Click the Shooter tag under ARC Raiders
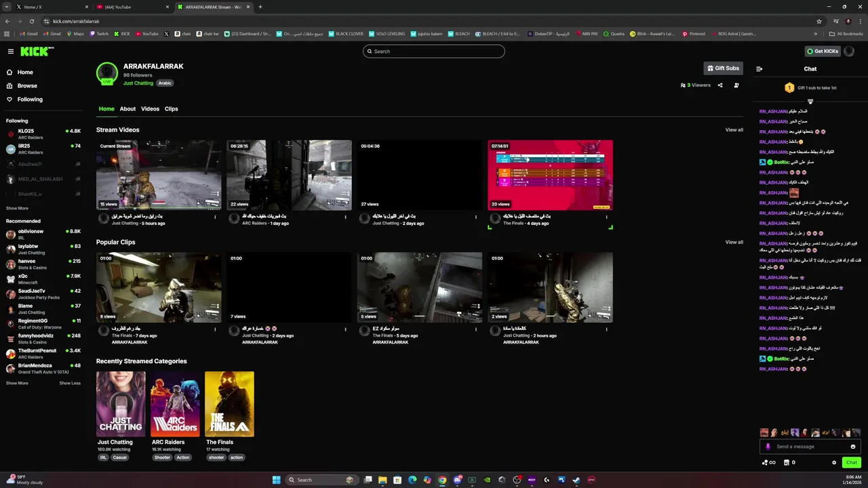868x488 pixels. [162, 457]
